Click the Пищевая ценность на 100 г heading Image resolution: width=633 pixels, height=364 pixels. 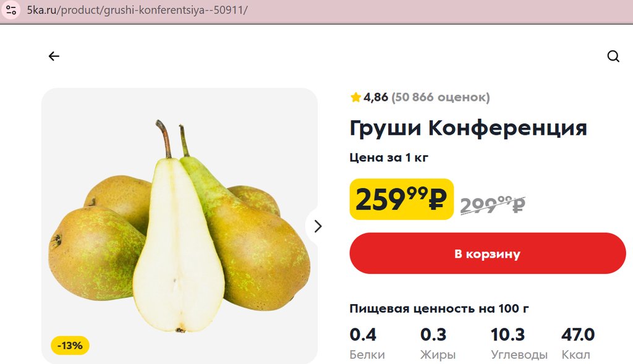tap(440, 309)
